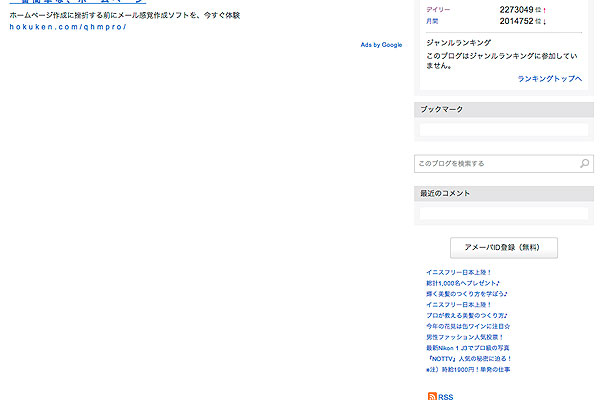
Task: Open the RSS feed icon
Action: click(432, 396)
